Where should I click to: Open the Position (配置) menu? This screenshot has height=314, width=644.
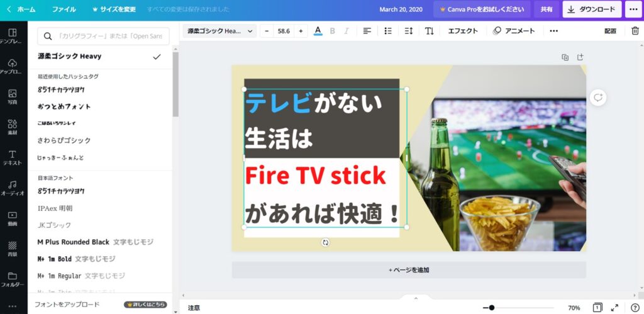tap(610, 31)
